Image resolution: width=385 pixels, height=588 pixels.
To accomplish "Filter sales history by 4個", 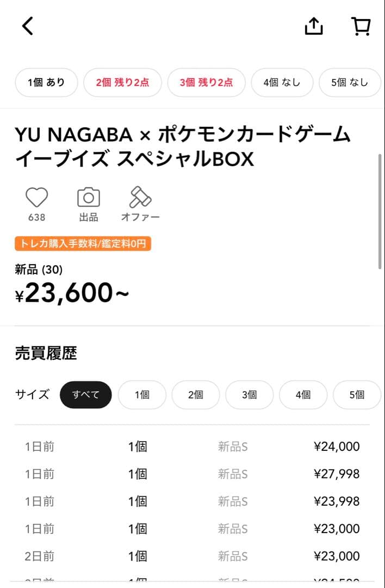I will click(x=303, y=395).
